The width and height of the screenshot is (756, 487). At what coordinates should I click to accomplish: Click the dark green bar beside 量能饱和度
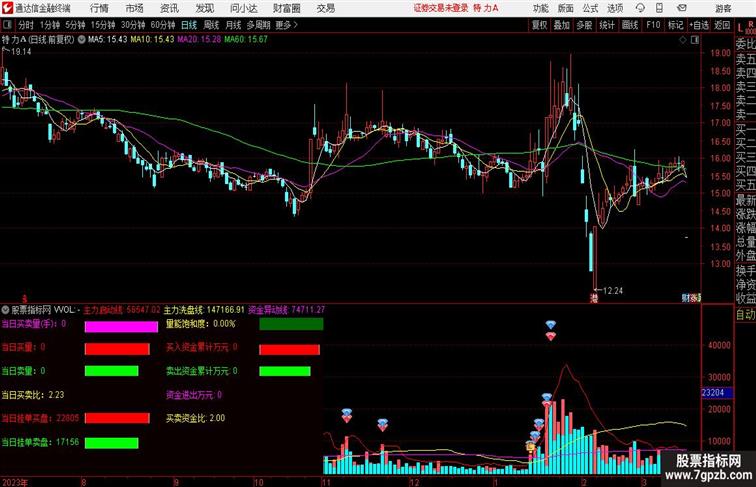click(291, 324)
